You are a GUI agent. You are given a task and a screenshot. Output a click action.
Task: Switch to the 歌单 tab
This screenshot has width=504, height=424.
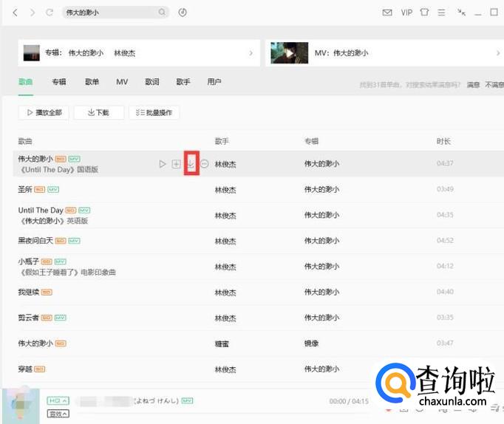[92, 82]
